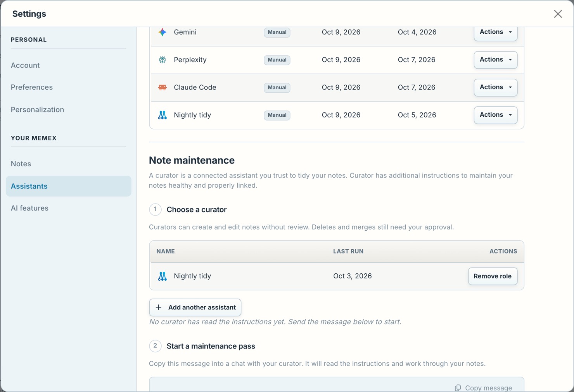The width and height of the screenshot is (574, 392).
Task: Click the NAME column header
Action: pos(166,251)
